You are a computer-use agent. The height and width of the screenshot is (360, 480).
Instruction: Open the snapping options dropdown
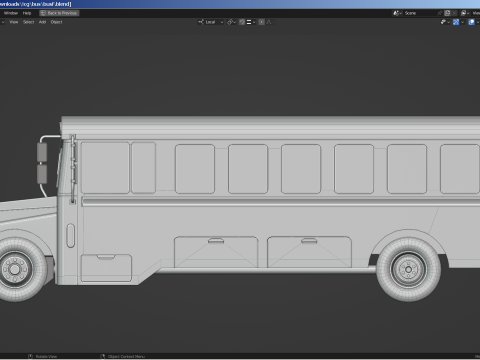click(x=251, y=22)
